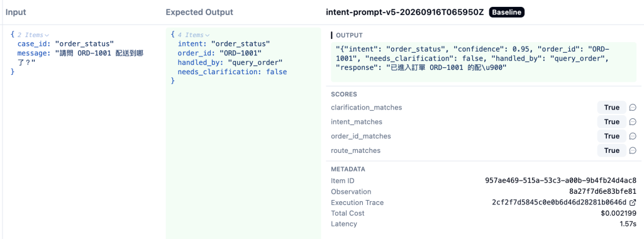Screen dimensions: 644x239
Task: Open comment for route_matches score
Action: pos(633,151)
